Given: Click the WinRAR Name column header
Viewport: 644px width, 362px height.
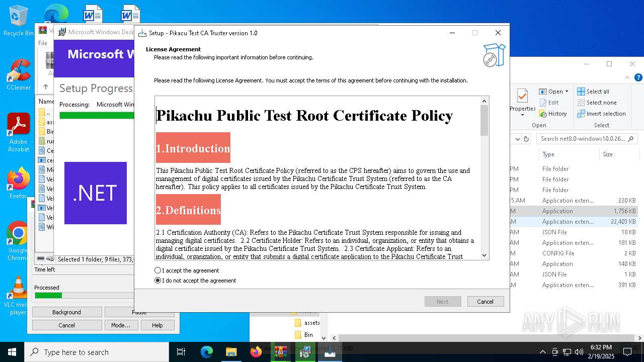Looking at the screenshot, I should [x=45, y=101].
